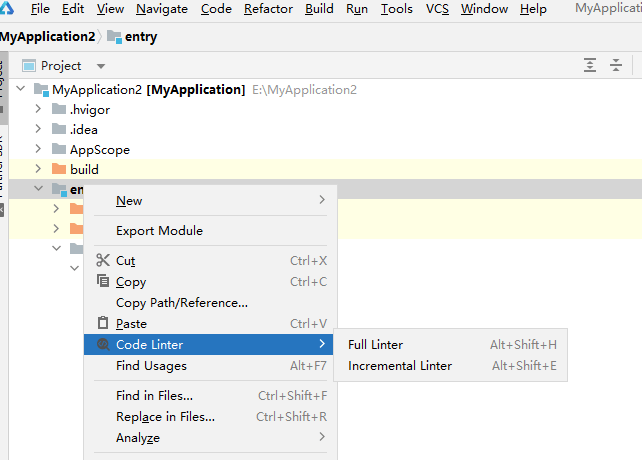Click the entry breadcrumb item
This screenshot has height=460, width=642.
click(140, 36)
